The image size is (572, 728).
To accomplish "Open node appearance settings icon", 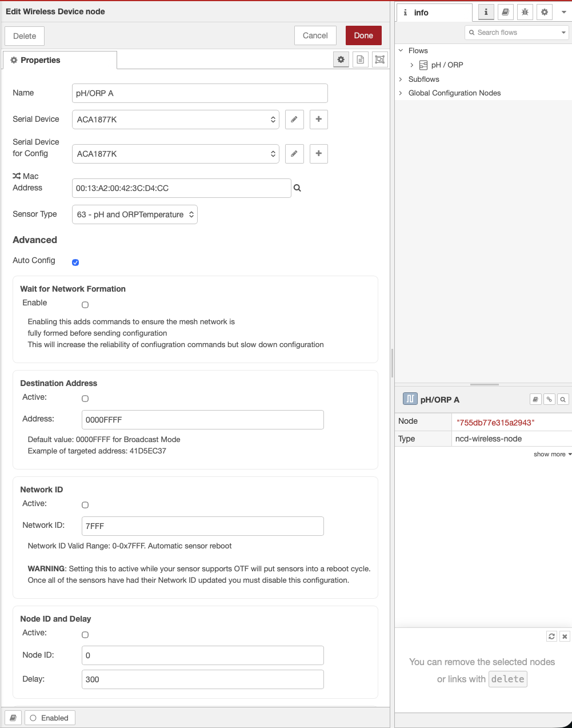I will pyautogui.click(x=379, y=59).
